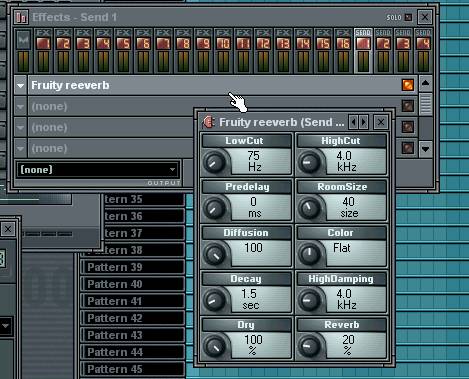Click the effect slots scrollbar thumb
469x379 pixels.
coord(425,104)
